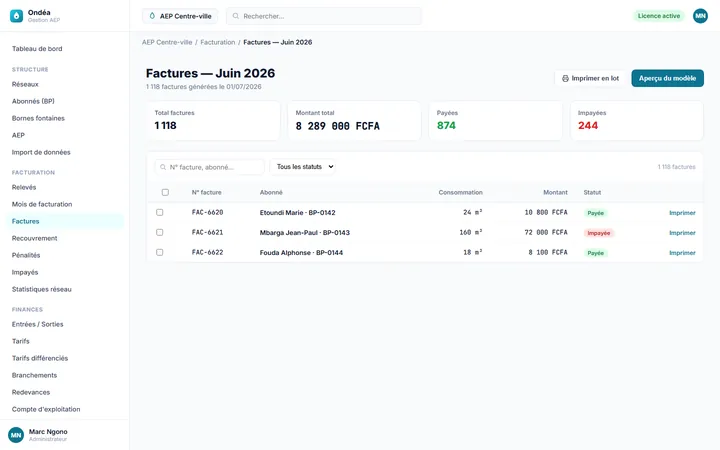Check the box for invoice FAC-6622
This screenshot has width=720, height=450.
coord(159,252)
